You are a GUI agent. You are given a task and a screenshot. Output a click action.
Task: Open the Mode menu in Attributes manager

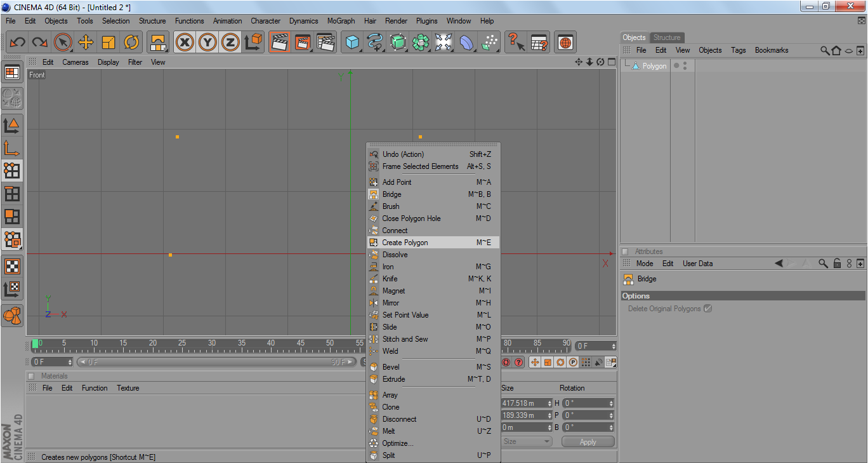pyautogui.click(x=645, y=264)
